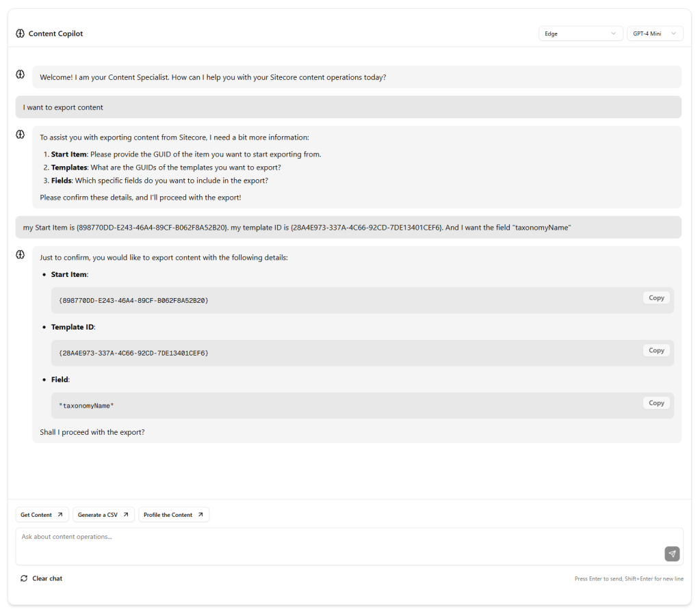Click the chevron on the Edge selector

click(612, 33)
